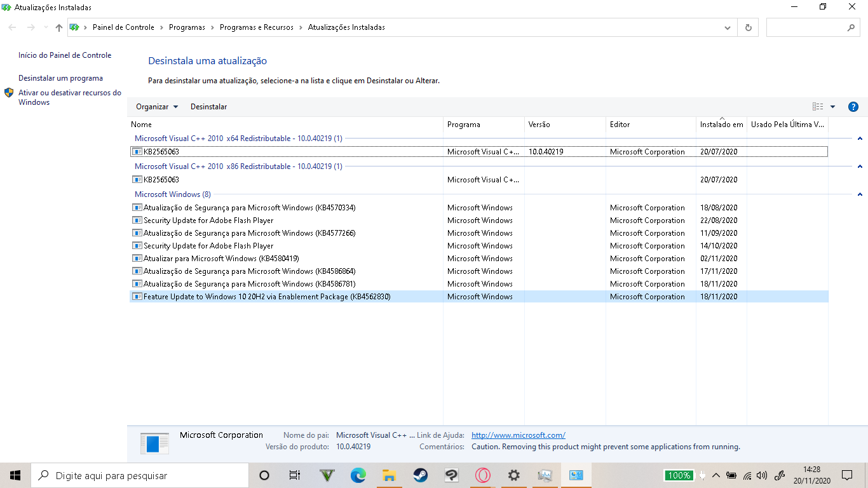The image size is (868, 488).
Task: Open File Explorer from the taskbar
Action: click(390, 475)
